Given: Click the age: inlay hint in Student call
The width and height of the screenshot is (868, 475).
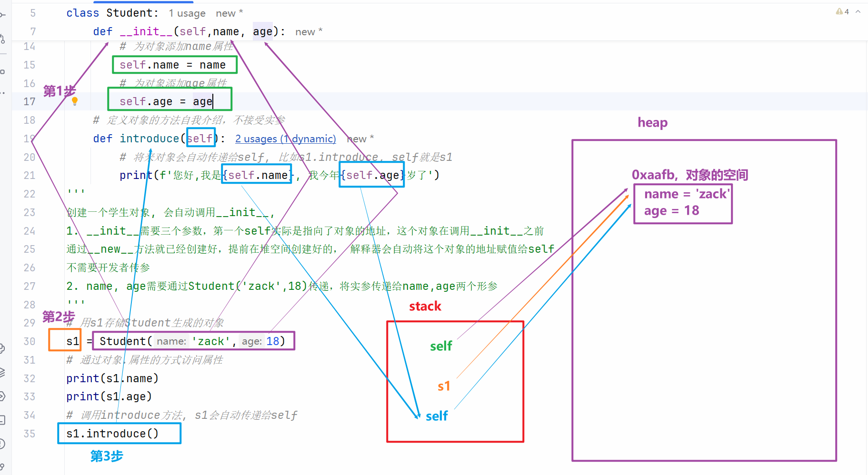Looking at the screenshot, I should (x=252, y=341).
